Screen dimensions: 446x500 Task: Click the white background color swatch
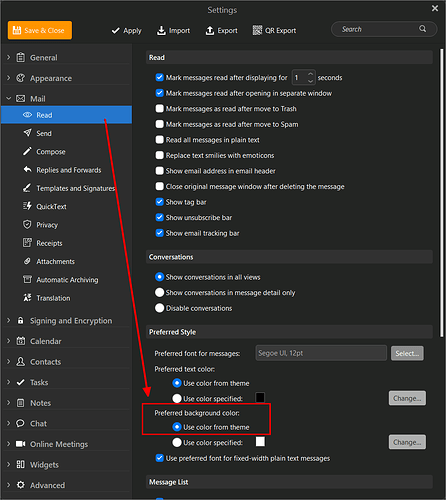[260, 442]
